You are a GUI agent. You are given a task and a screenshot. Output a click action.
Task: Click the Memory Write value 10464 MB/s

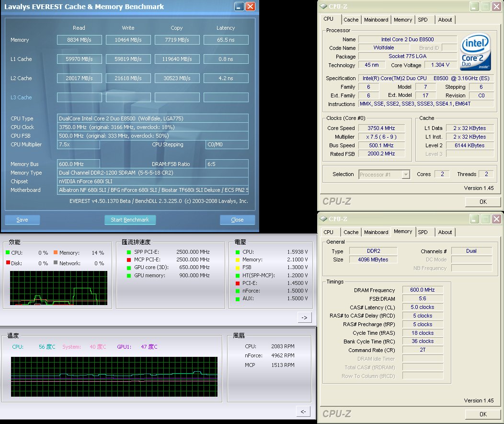[128, 40]
